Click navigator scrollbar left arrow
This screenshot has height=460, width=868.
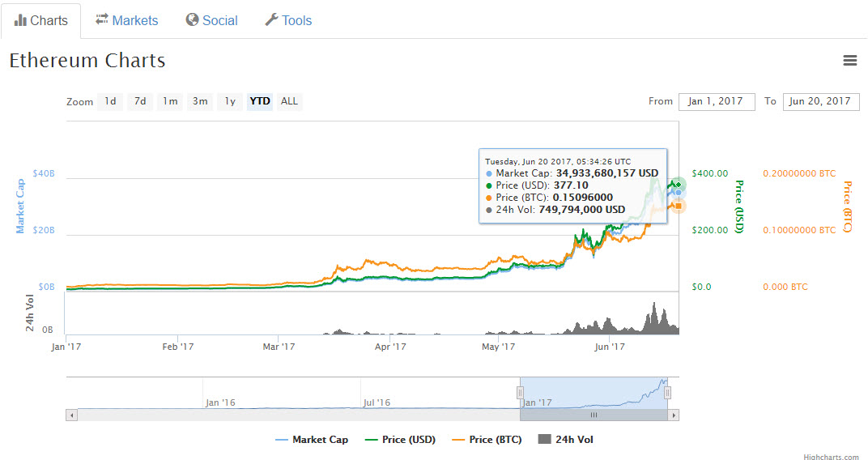[x=71, y=415]
